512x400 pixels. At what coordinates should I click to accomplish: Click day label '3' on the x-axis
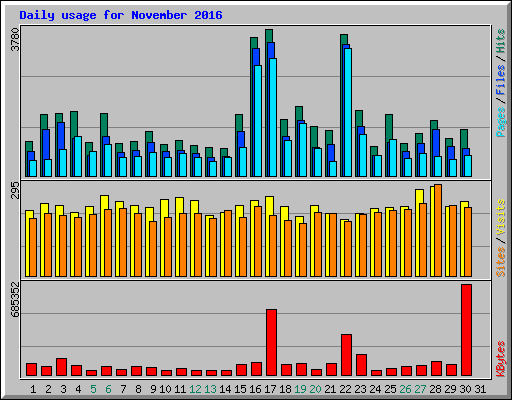[x=63, y=389]
